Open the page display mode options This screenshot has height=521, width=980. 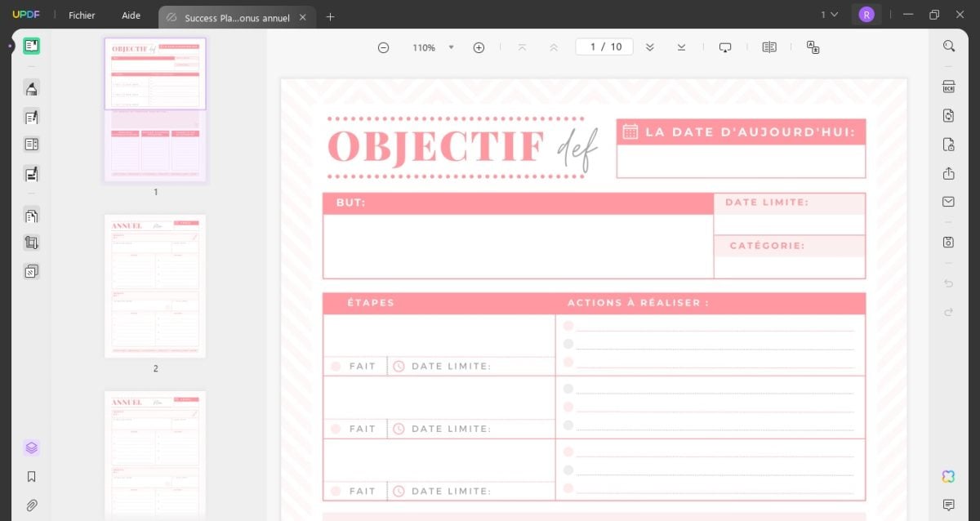pos(768,47)
